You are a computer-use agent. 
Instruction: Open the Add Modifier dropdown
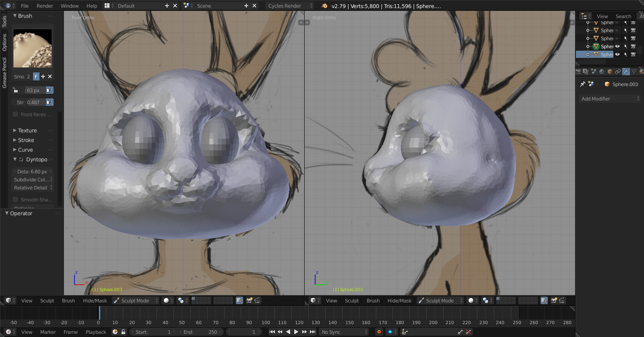tap(610, 99)
